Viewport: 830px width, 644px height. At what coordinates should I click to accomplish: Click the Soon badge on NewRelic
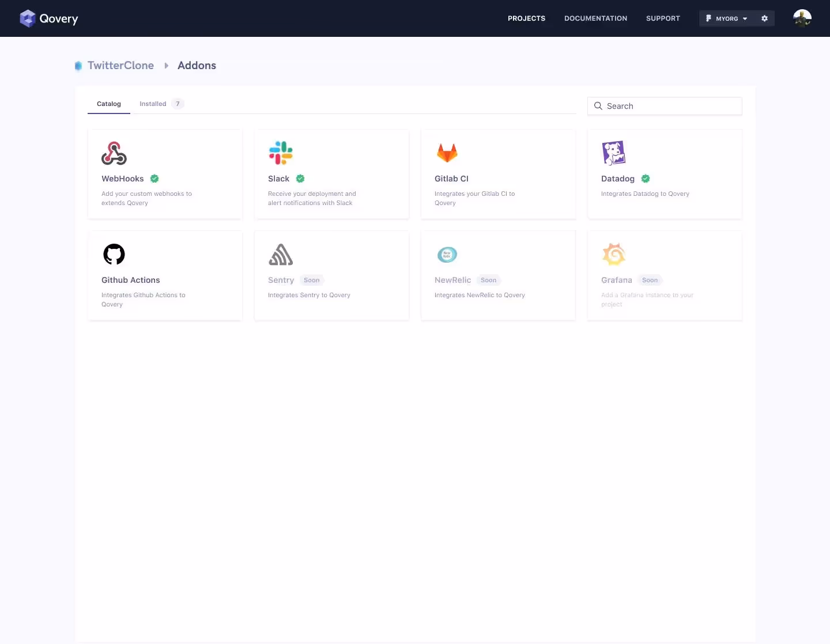pyautogui.click(x=489, y=280)
